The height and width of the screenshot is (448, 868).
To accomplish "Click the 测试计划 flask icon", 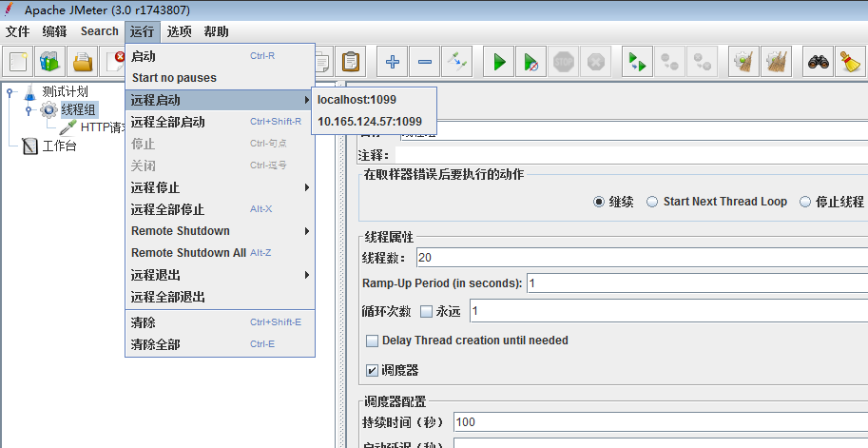I will pyautogui.click(x=29, y=92).
